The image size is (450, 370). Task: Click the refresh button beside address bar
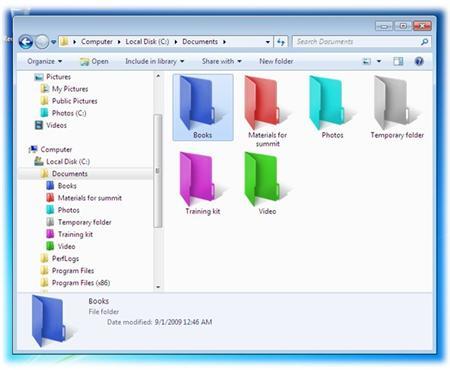point(281,42)
